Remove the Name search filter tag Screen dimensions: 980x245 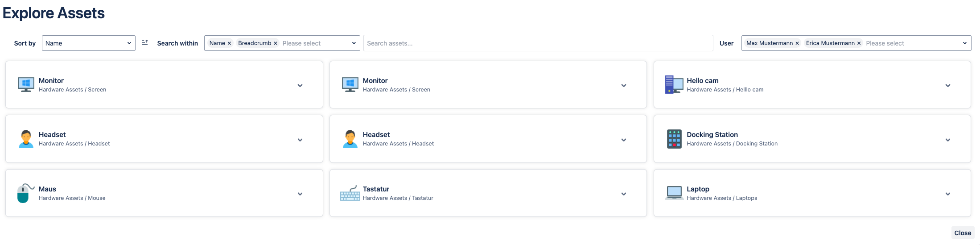pyautogui.click(x=229, y=43)
